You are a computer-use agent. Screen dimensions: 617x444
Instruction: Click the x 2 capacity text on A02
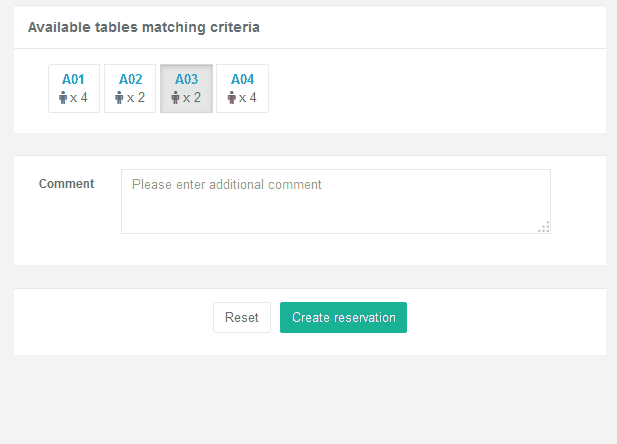pos(136,98)
